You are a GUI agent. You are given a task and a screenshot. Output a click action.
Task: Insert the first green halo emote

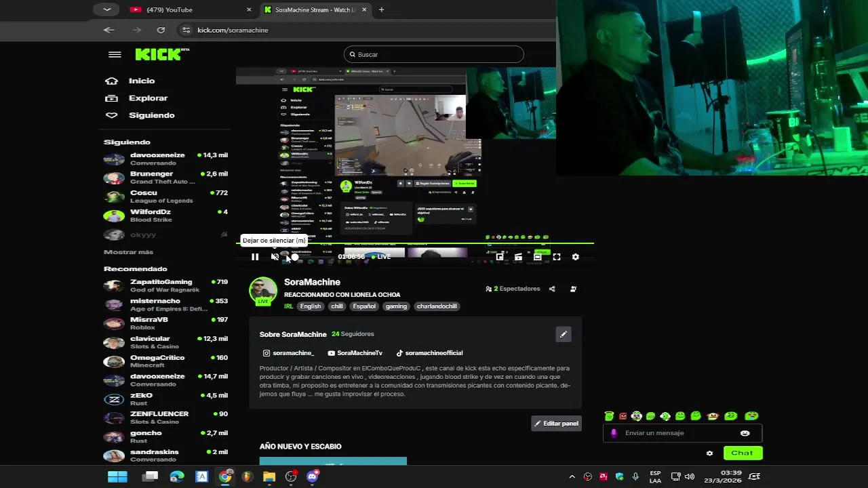[x=609, y=416]
